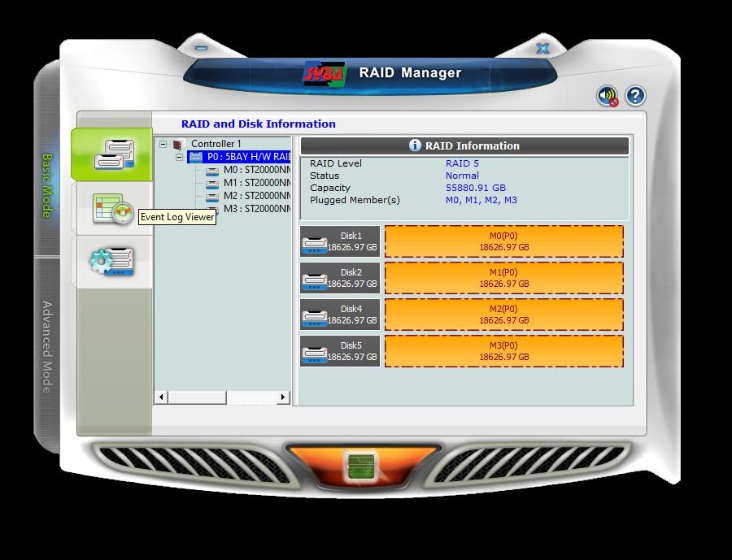Click the M1(P0) orange member block
The width and height of the screenshot is (732, 560).
(504, 278)
